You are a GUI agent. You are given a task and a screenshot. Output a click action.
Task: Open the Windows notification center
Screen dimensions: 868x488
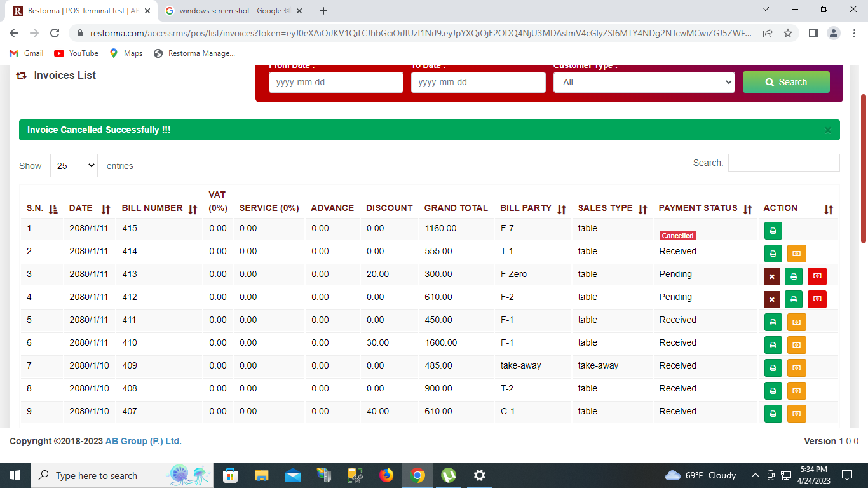[x=846, y=475]
